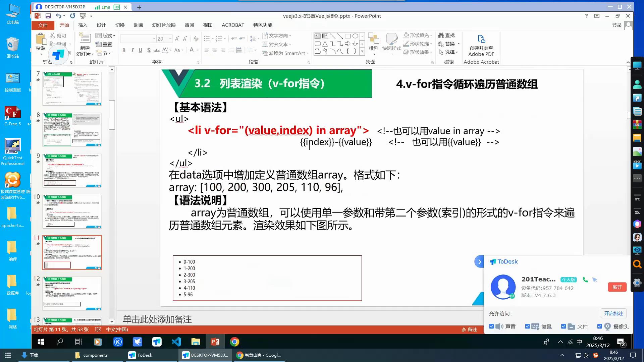
Task: Switch to the 插入 ribbon tab
Action: [x=83, y=25]
